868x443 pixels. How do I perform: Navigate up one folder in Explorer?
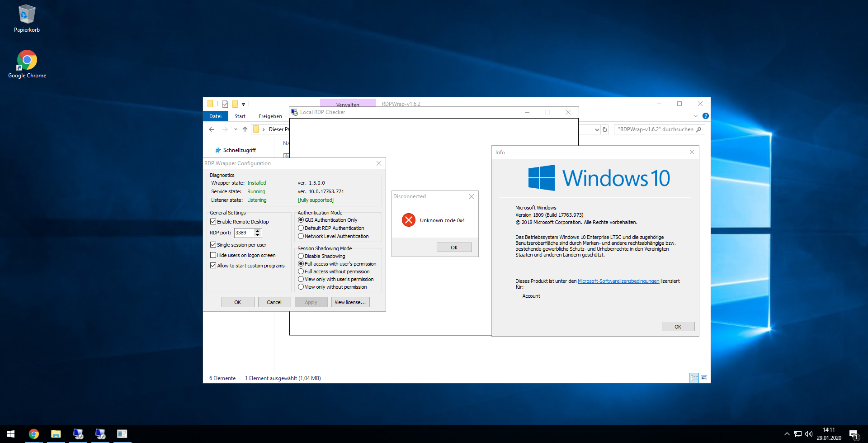pos(245,129)
